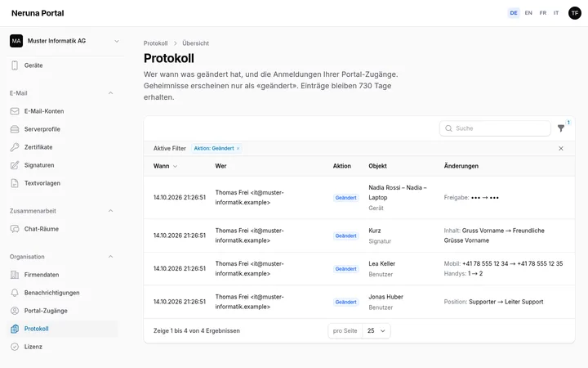The image size is (588, 368).
Task: Switch language to EN
Action: (x=528, y=13)
